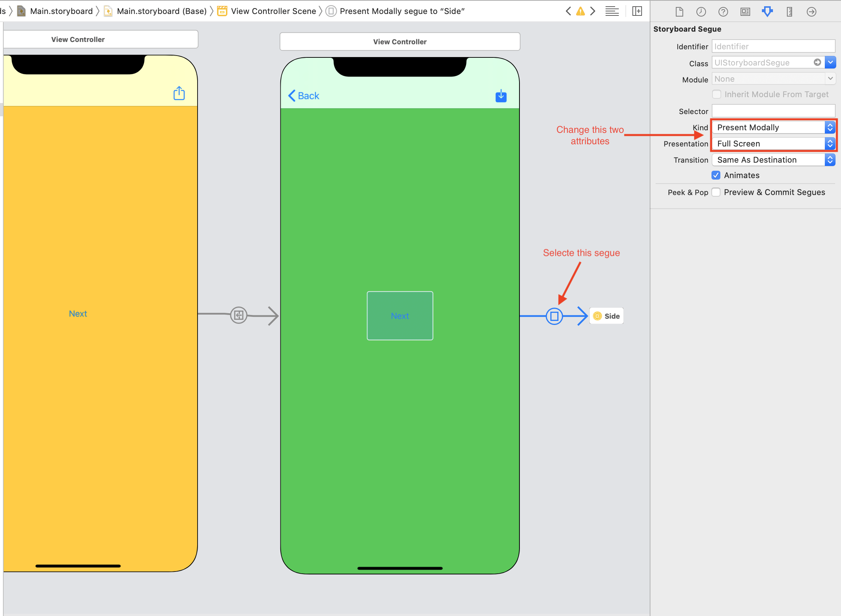Select the segue connection icon between controllers
The height and width of the screenshot is (616, 841).
tap(554, 316)
